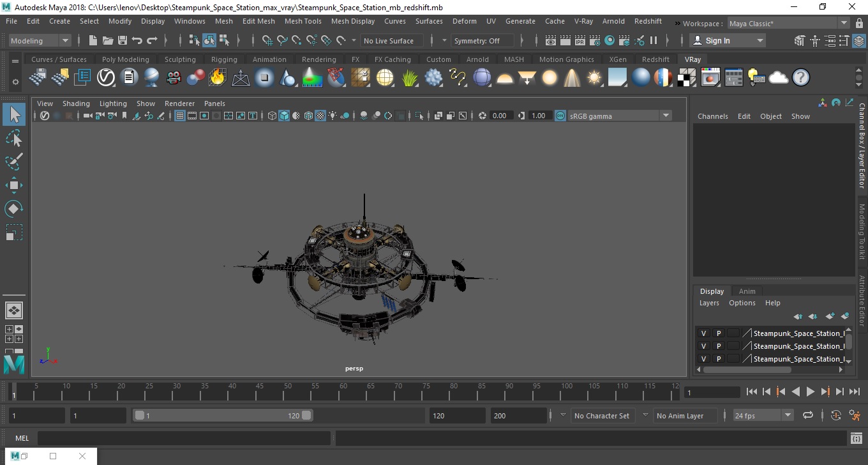Open No Anim Layer dropdown arrow
The width and height of the screenshot is (868, 465).
[645, 415]
